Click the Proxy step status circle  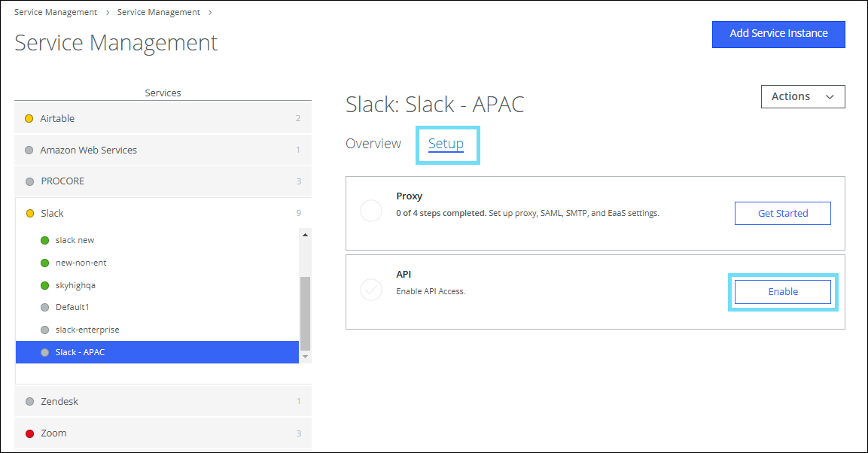point(371,211)
